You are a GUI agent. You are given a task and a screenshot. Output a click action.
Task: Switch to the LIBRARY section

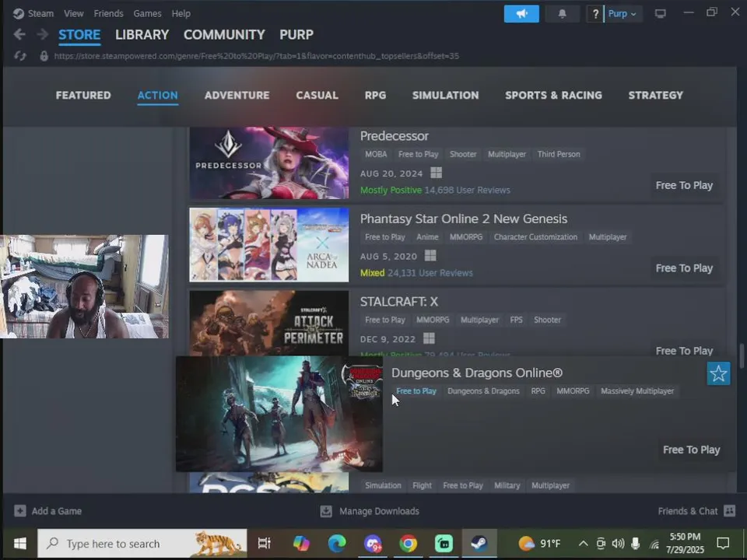tap(142, 34)
